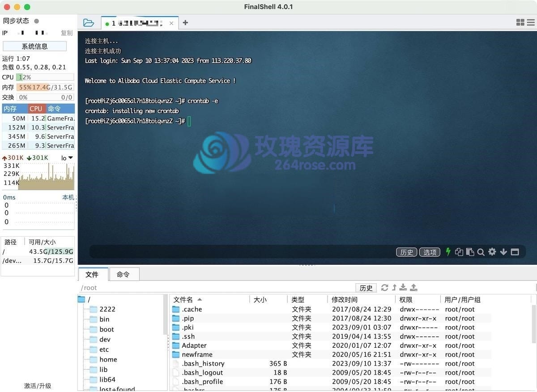Refresh the file list in /root
This screenshot has width=537, height=392.
point(384,288)
